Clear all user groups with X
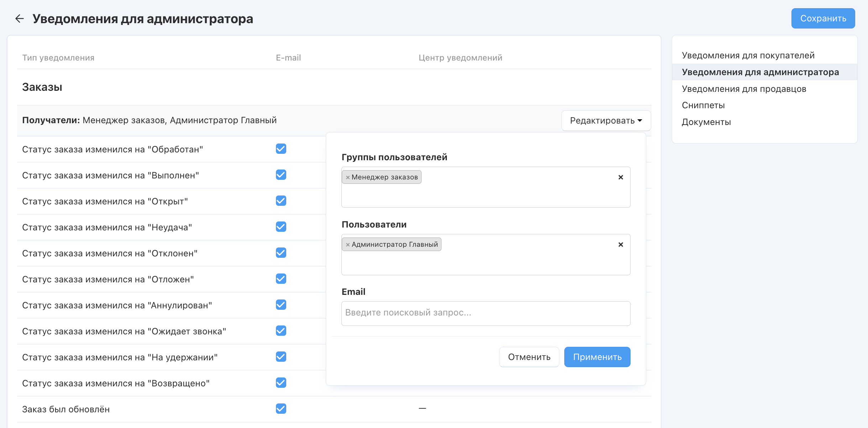Screen dimensions: 868x428 click(x=621, y=177)
